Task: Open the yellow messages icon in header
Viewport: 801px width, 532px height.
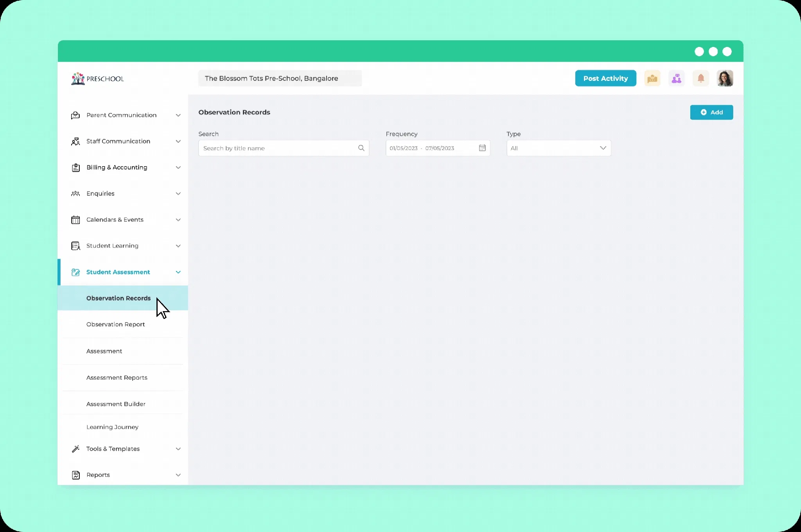Action: click(652, 79)
